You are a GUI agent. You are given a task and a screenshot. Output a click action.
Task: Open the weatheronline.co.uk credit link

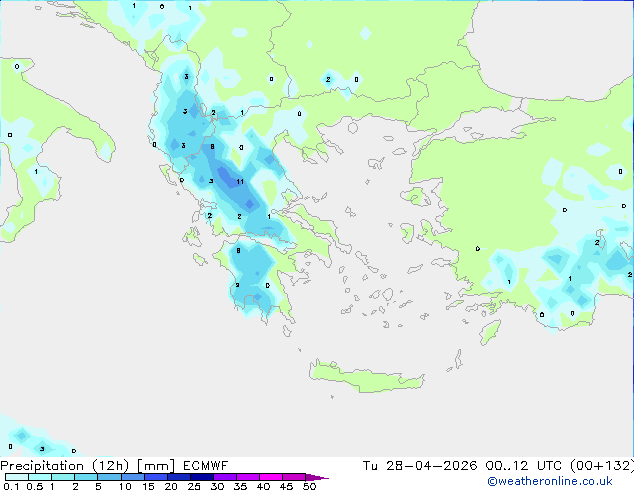pyautogui.click(x=550, y=481)
